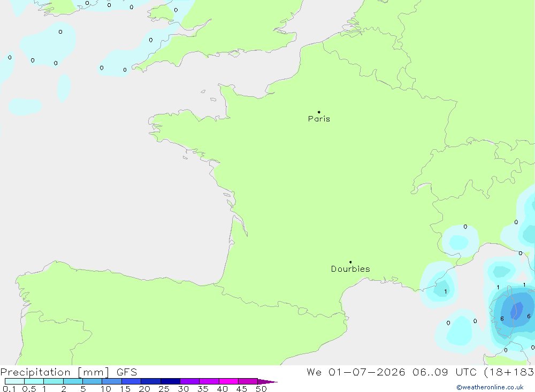Pick the 0.5–1 mm legend swatch
This screenshot has width=535, height=392.
click(34, 381)
